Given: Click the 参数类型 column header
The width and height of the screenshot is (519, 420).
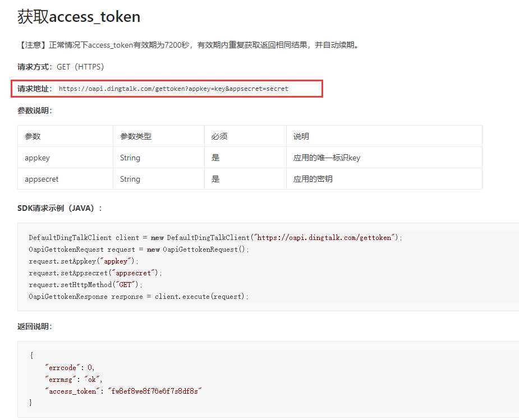Looking at the screenshot, I should click(136, 136).
